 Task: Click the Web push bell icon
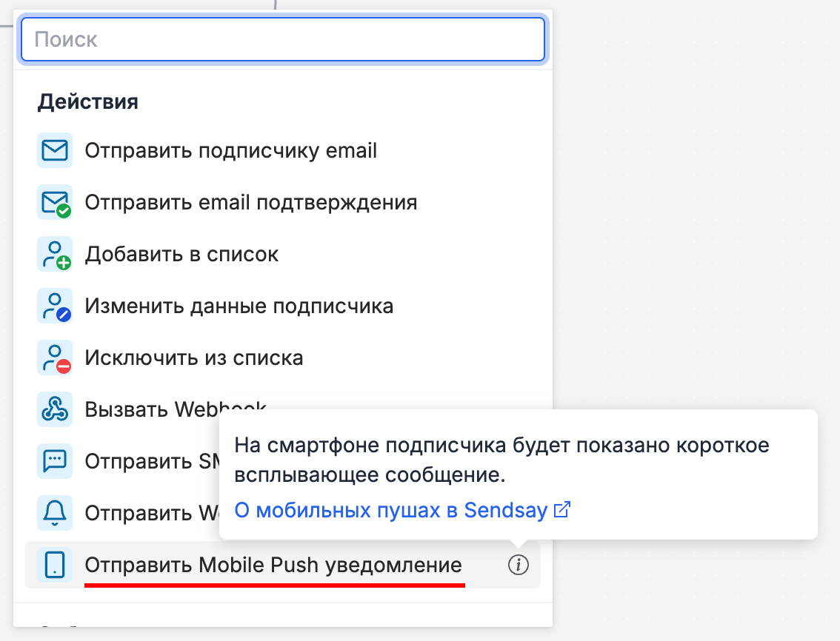(x=54, y=513)
